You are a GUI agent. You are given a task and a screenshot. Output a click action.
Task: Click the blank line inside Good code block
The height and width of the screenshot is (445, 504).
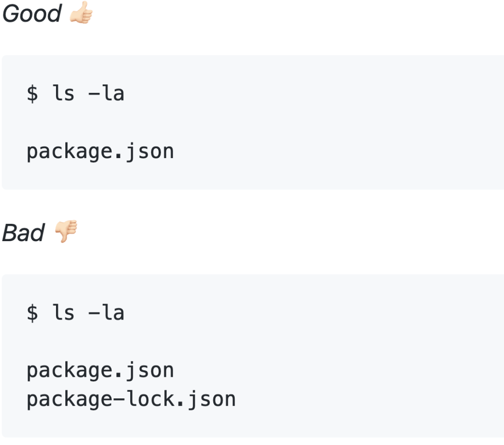(x=252, y=122)
